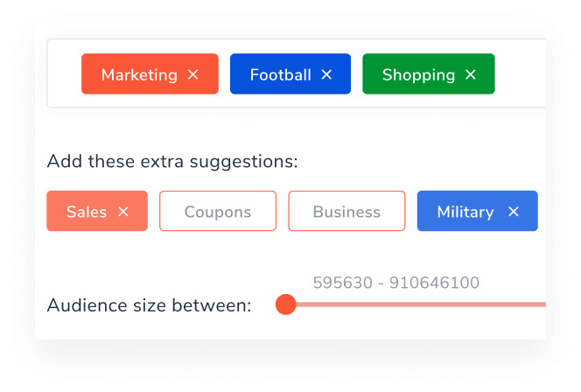Add the Business suggestion
The image size is (581, 392).
point(346,211)
